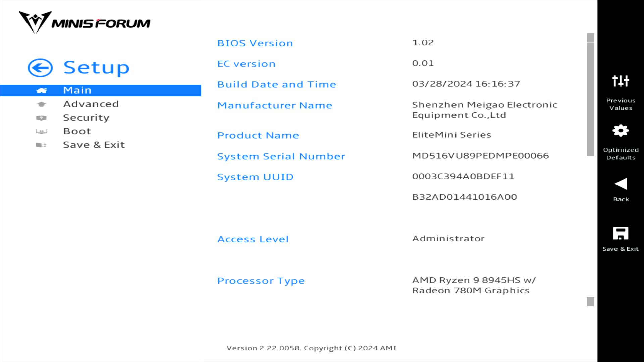Click the scrollbar up arrow
This screenshot has width=644, height=362.
[590, 37]
